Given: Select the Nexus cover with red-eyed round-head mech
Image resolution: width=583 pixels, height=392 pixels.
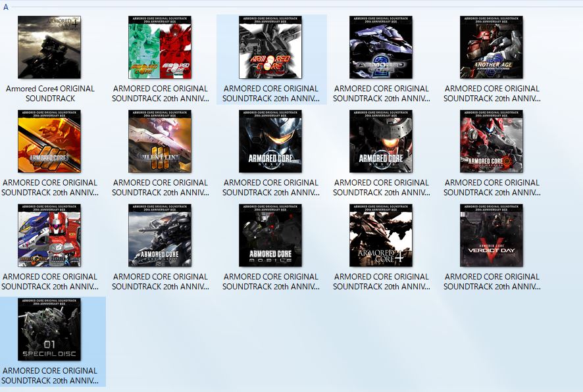Looking at the screenshot, I should (x=381, y=141).
